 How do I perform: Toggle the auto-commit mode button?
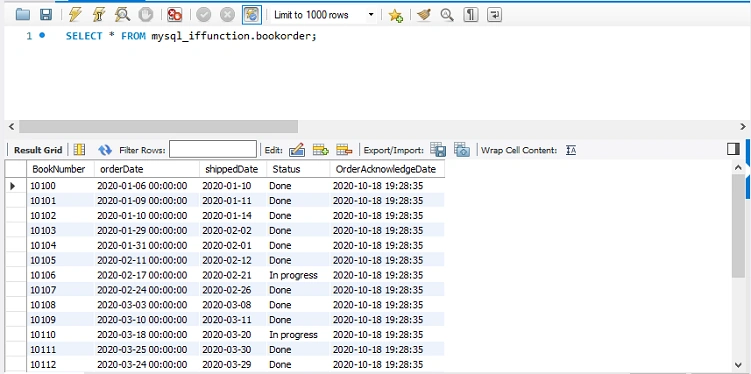252,15
